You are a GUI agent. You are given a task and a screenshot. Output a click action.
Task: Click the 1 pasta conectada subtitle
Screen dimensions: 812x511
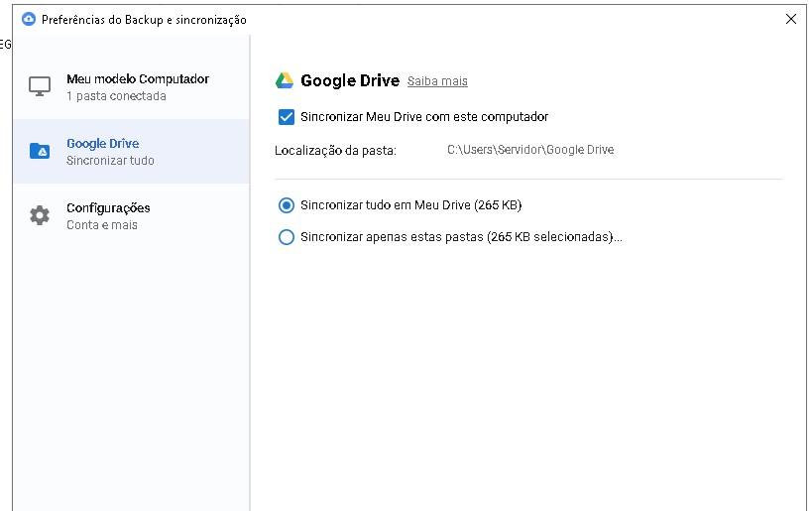click(x=116, y=96)
